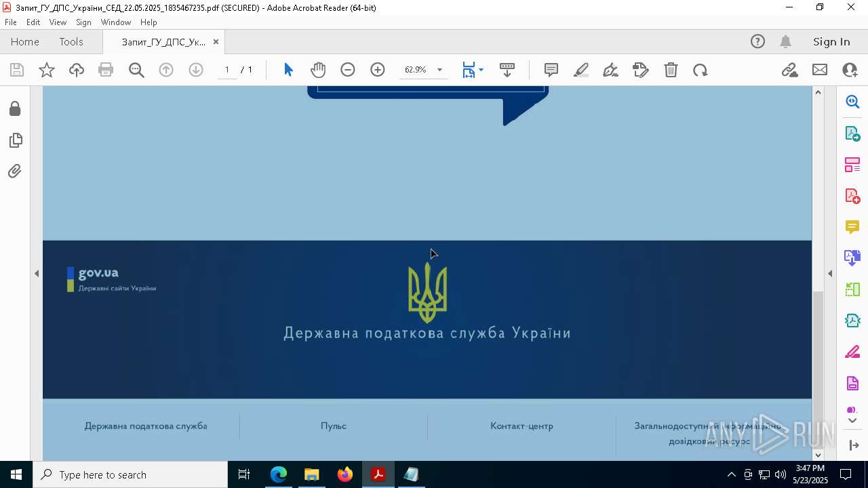The image size is (868, 488).
Task: Send file by email icon
Action: pos(820,70)
